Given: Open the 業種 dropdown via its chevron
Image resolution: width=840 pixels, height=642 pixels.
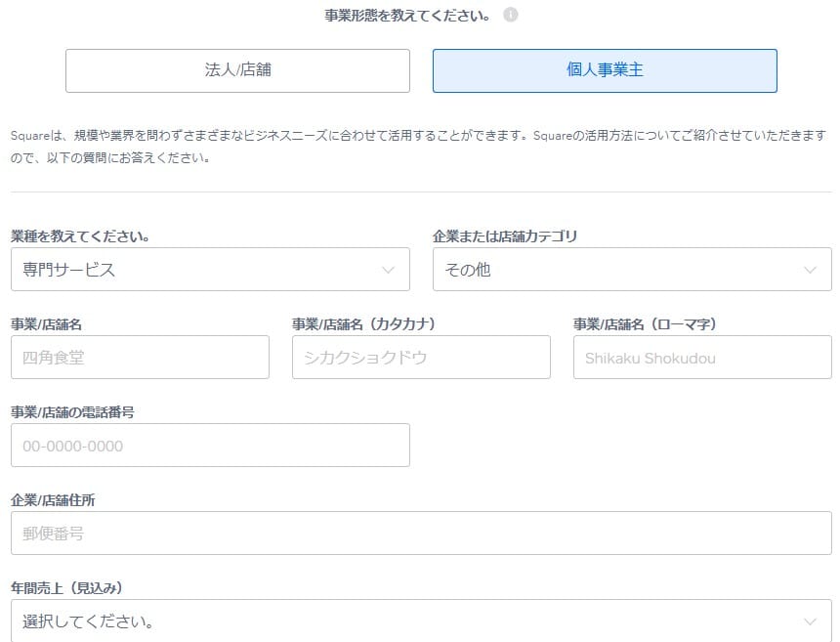Looking at the screenshot, I should pyautogui.click(x=392, y=269).
